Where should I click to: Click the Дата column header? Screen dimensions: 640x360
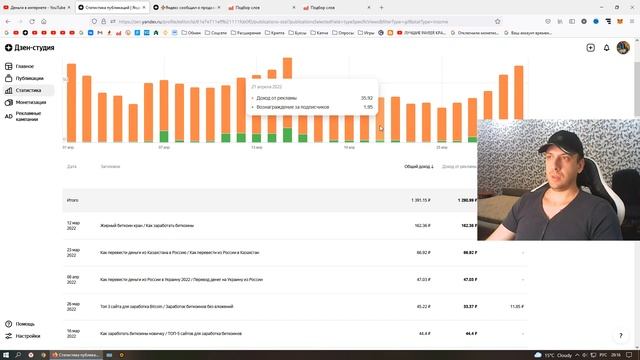(72, 167)
